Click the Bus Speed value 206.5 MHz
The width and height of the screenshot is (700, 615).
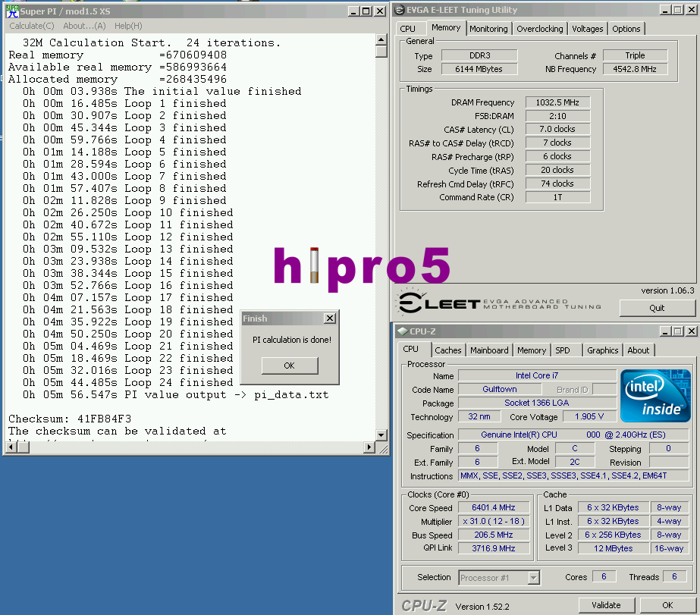pos(493,535)
